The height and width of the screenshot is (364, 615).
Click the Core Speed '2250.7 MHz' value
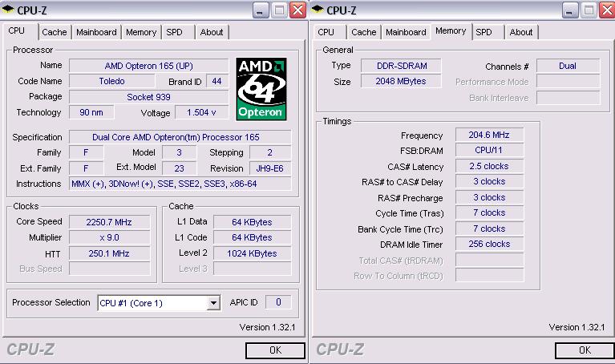tap(109, 222)
